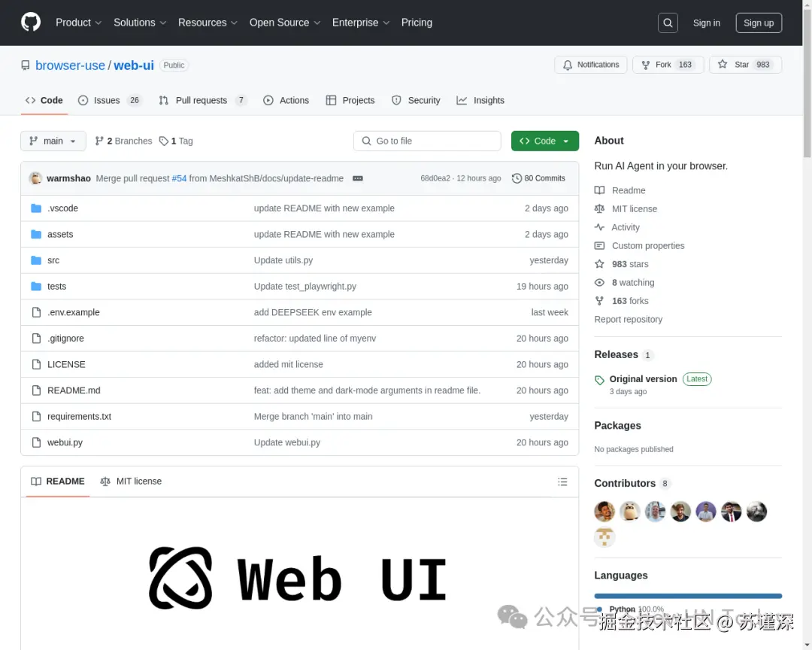Open the Readme link in About
This screenshot has height=650, width=812.
628,190
